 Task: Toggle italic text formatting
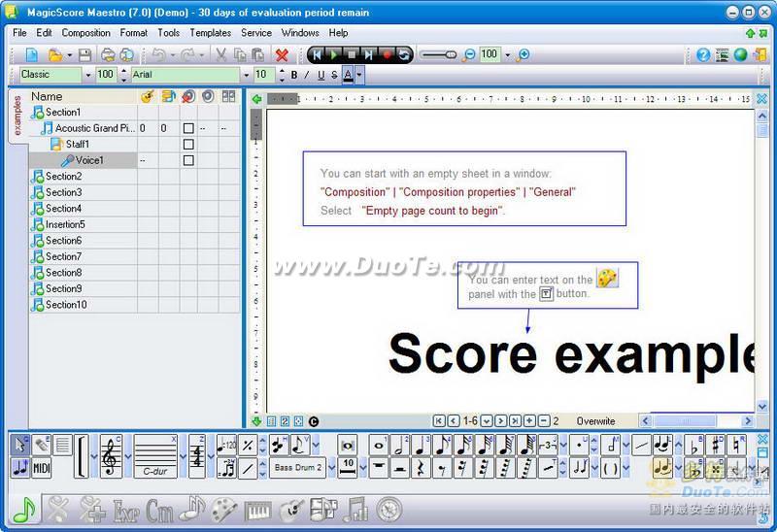(x=307, y=75)
